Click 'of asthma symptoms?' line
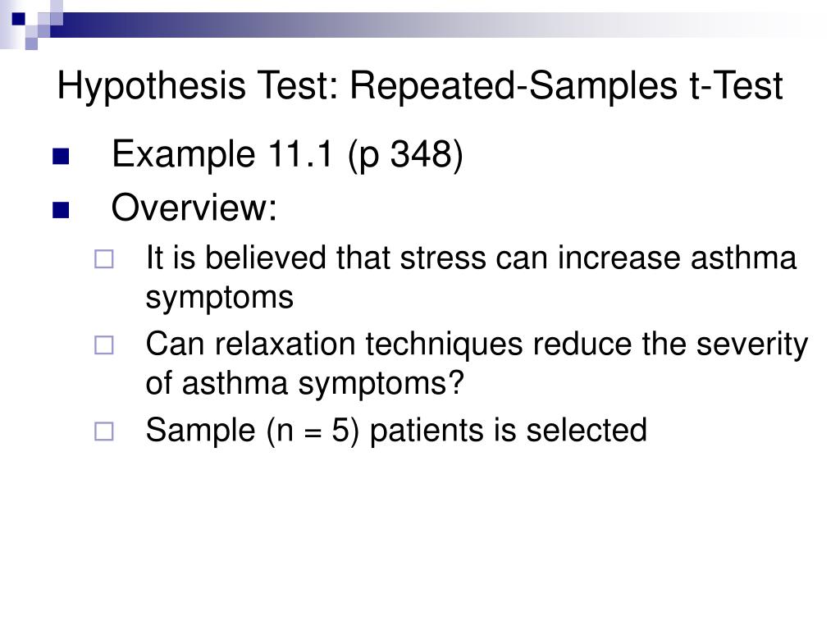The image size is (840, 630). [x=305, y=386]
